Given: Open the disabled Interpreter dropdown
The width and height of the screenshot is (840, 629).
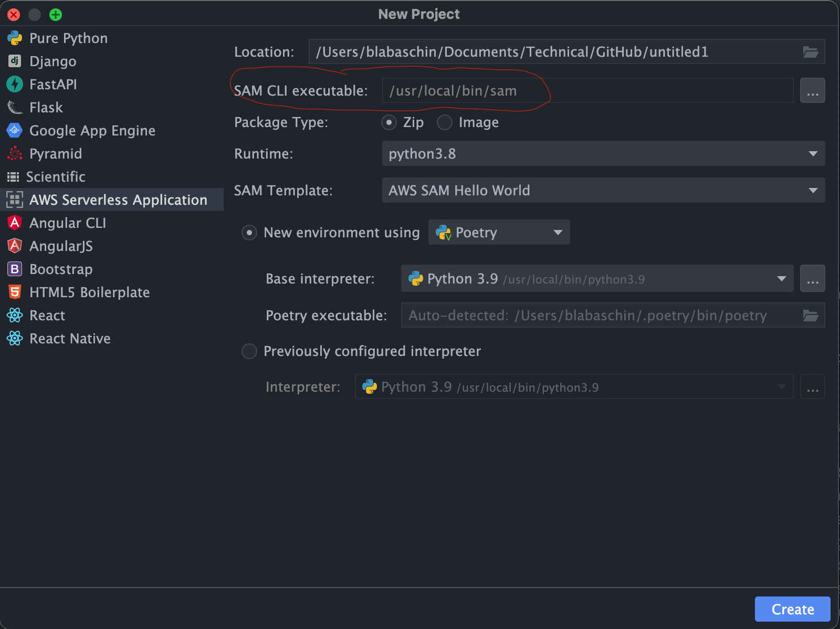Looking at the screenshot, I should tap(574, 386).
